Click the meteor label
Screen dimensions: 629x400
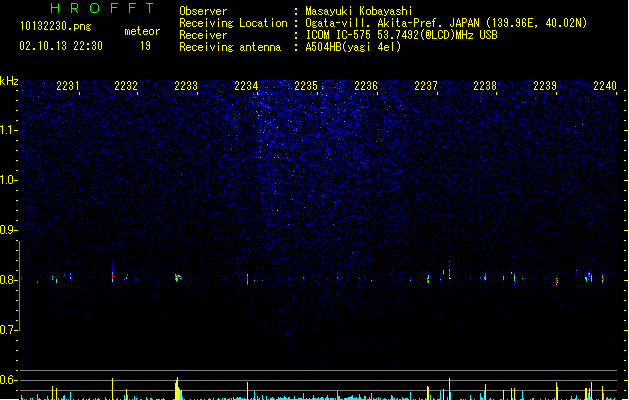click(142, 31)
